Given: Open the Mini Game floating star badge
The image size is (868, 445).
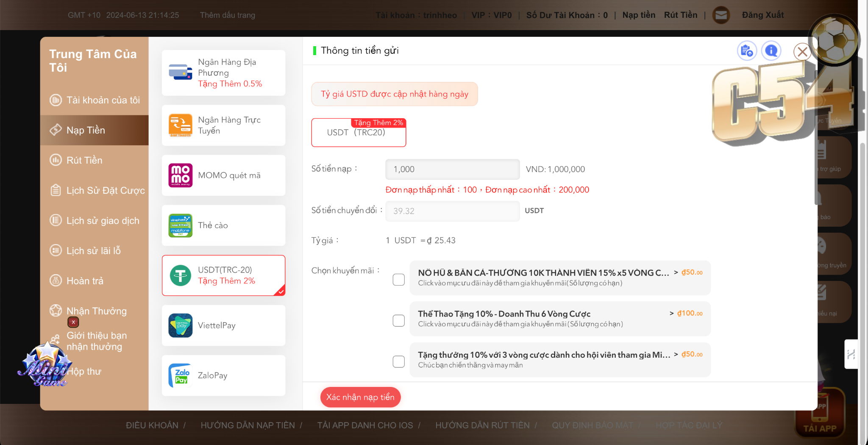Looking at the screenshot, I should click(x=46, y=365).
